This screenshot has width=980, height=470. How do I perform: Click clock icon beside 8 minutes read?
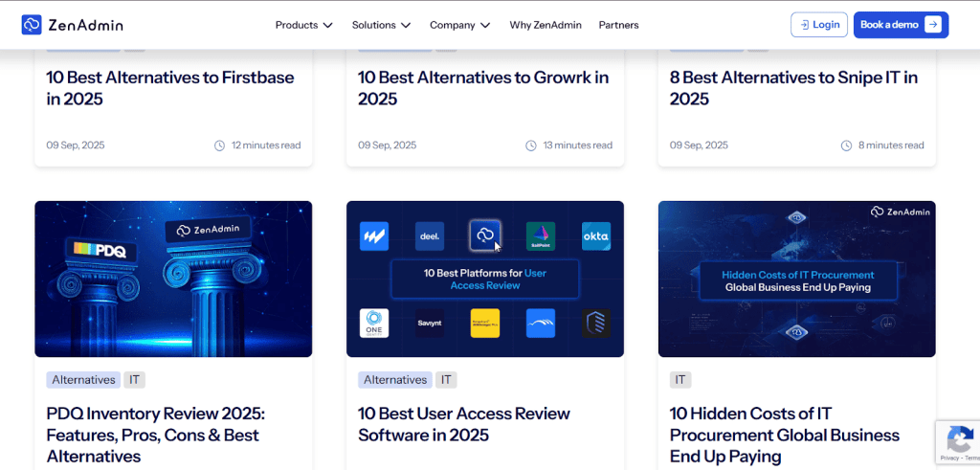click(x=846, y=145)
